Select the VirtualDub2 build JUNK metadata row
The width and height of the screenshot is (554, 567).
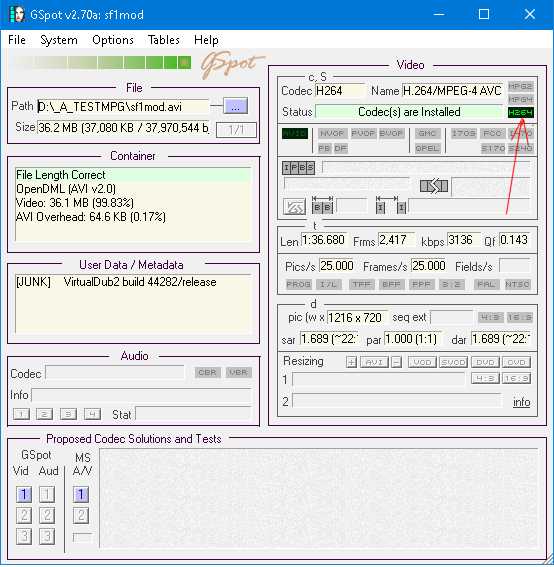133,282
